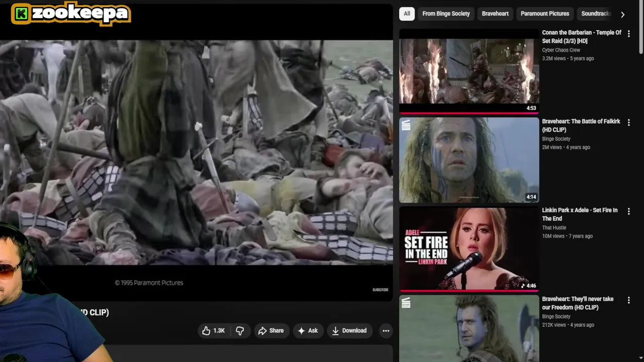This screenshot has width=644, height=362.
Task: Dislike the video with thumbs down
Action: point(240,330)
